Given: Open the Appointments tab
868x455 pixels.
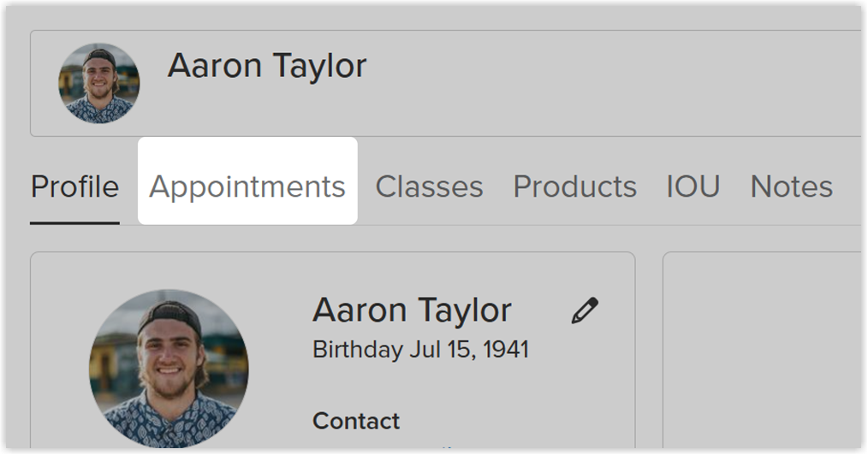Looking at the screenshot, I should click(x=247, y=186).
